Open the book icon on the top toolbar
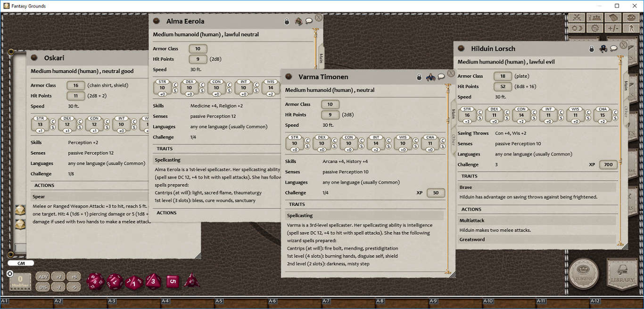This screenshot has height=309, width=644. (x=614, y=17)
